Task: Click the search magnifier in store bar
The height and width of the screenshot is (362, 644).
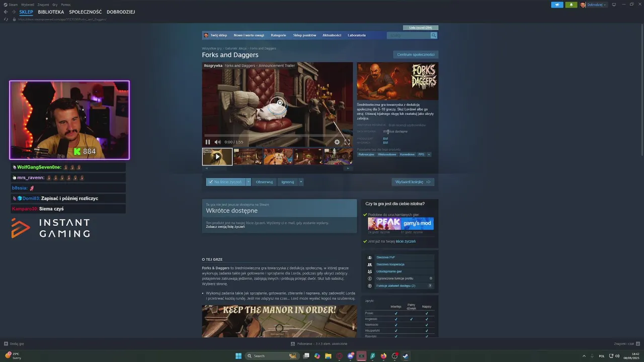Action: (x=434, y=35)
